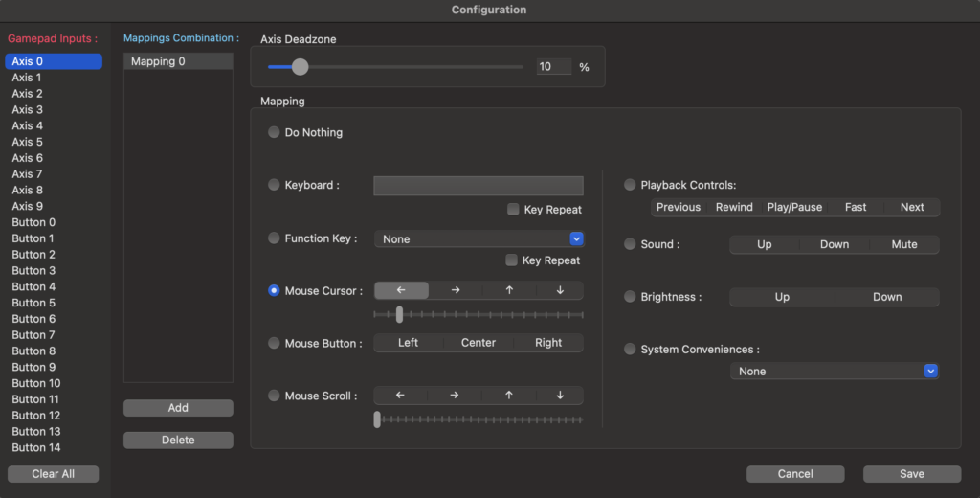Open the Function Key dropdown
Viewport: 980px width, 498px height.
coord(479,239)
